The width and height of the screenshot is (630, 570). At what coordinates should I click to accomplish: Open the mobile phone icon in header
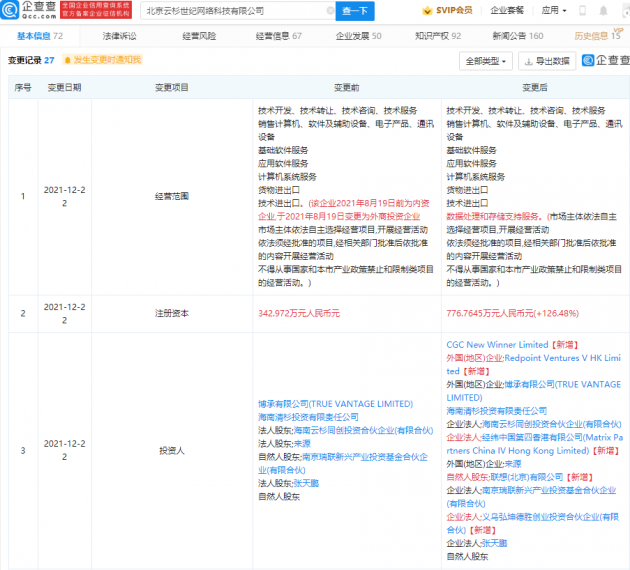tap(582, 10)
